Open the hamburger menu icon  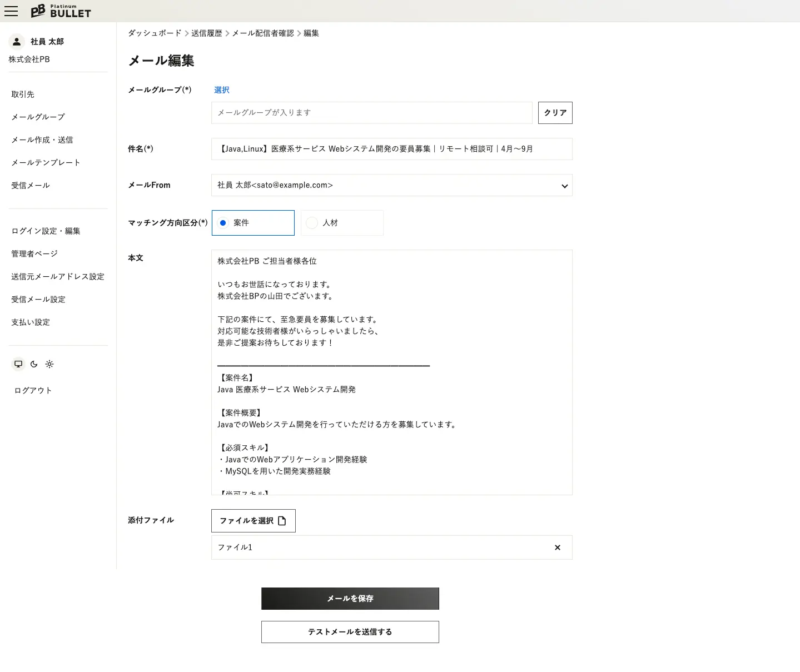pos(11,11)
